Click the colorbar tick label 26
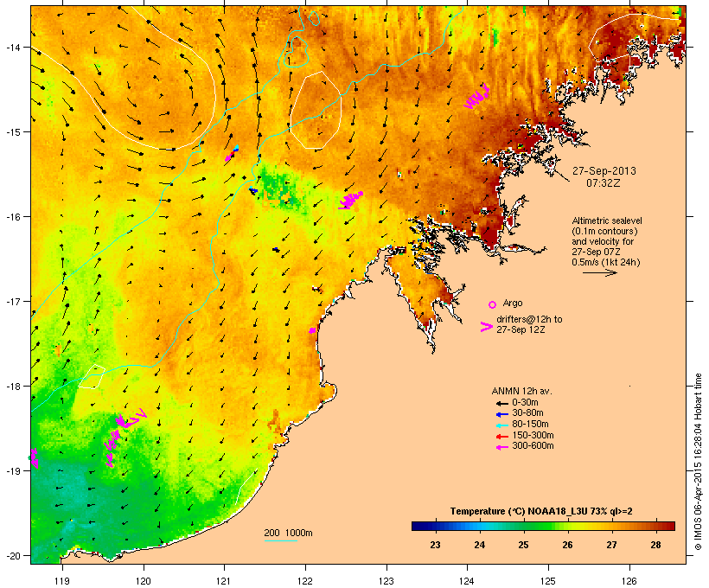 pyautogui.click(x=567, y=545)
